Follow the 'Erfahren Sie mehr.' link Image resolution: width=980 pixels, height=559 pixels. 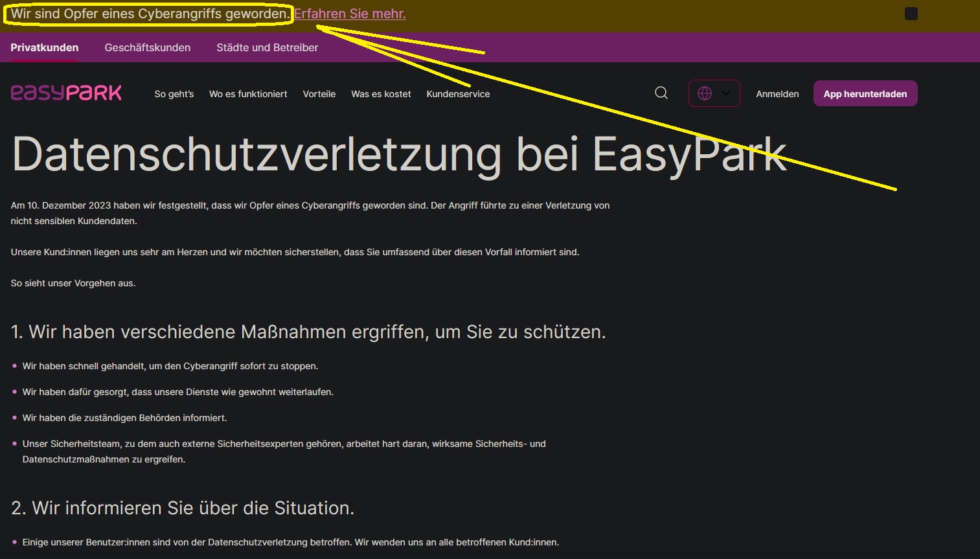pos(350,14)
